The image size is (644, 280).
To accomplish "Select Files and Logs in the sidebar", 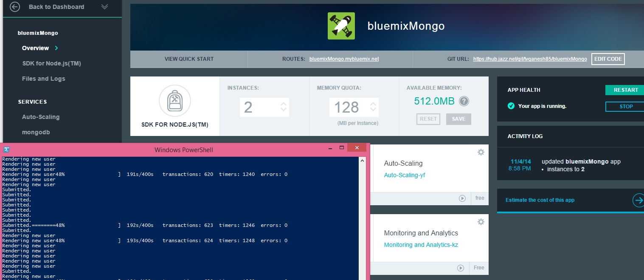I will pyautogui.click(x=44, y=79).
